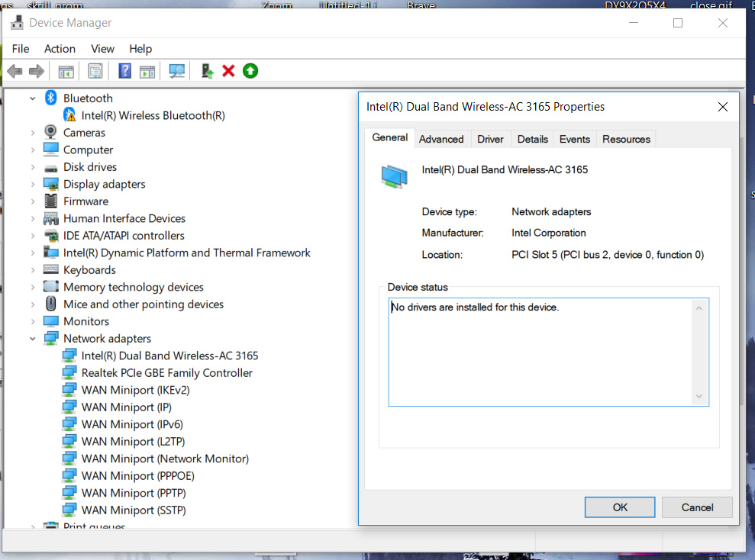Click the Forward navigation arrow icon
Screen dimensions: 755x560
35,70
